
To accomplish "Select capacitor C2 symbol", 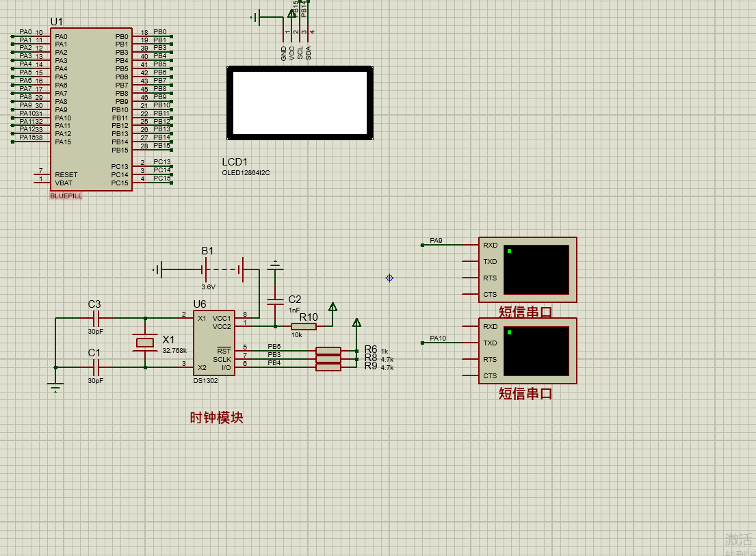I will 275,302.
